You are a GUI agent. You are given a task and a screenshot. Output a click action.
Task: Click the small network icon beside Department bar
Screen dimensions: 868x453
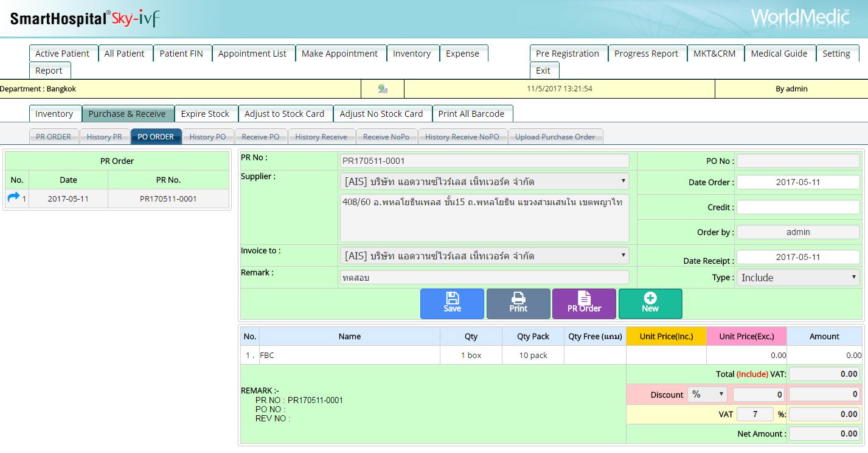pyautogui.click(x=383, y=89)
